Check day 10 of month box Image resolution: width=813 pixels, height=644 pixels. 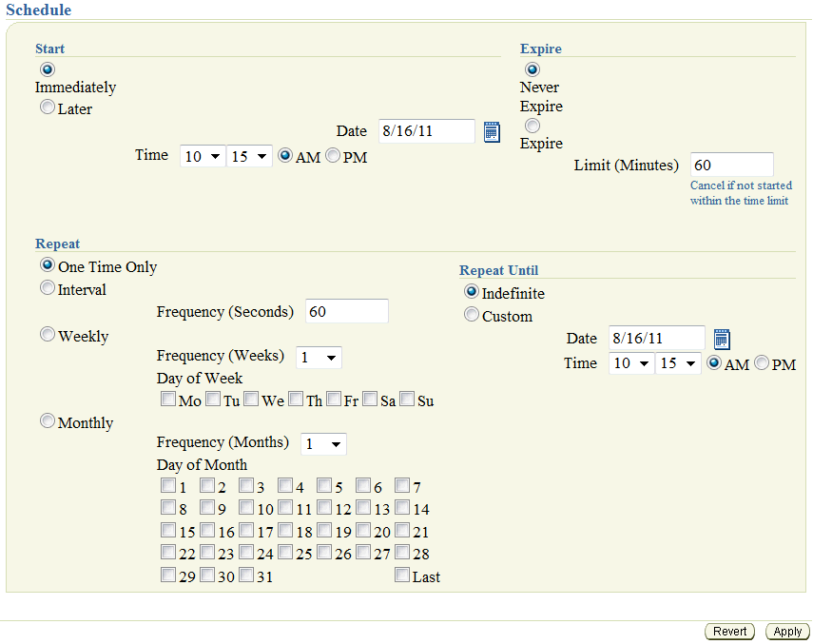tap(246, 507)
